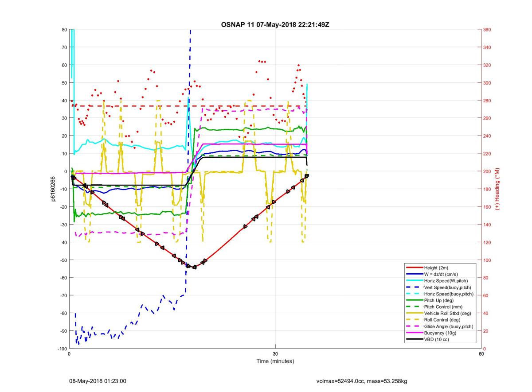Screen dimensions: 532x392
Task: Click the "Pitch Control (mm)" legend entry
Action: coord(443,307)
